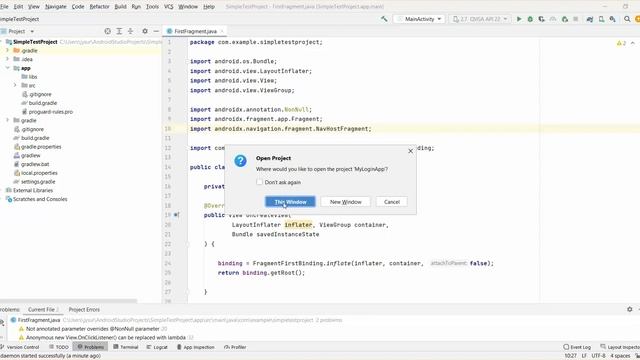
Task: Expand the gradle folder
Action: [7, 120]
